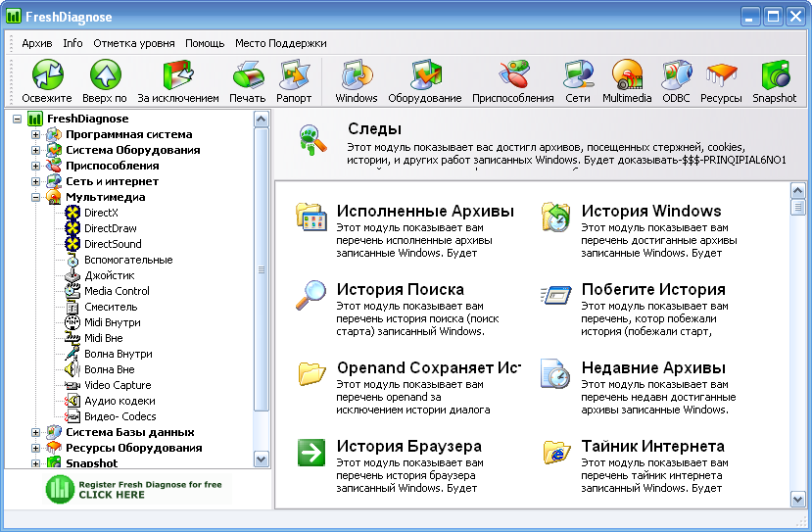Select the Windows toolbar icon
This screenshot has height=532, width=812.
[x=357, y=75]
